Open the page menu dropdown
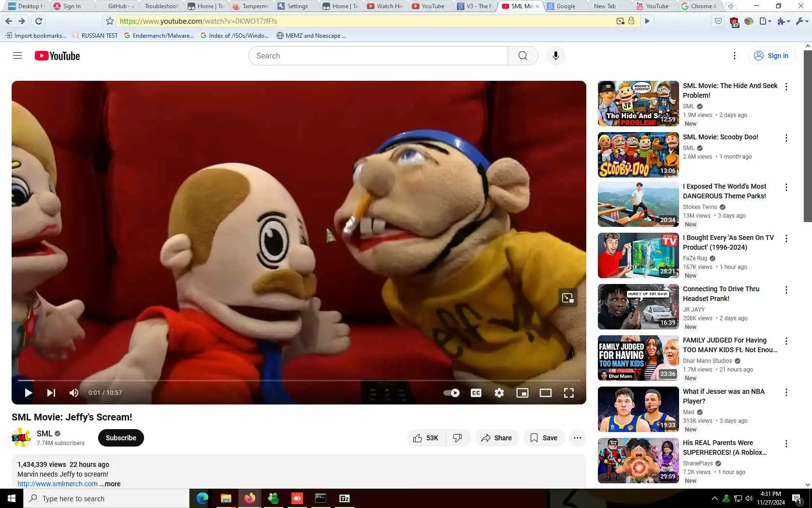 (765, 21)
